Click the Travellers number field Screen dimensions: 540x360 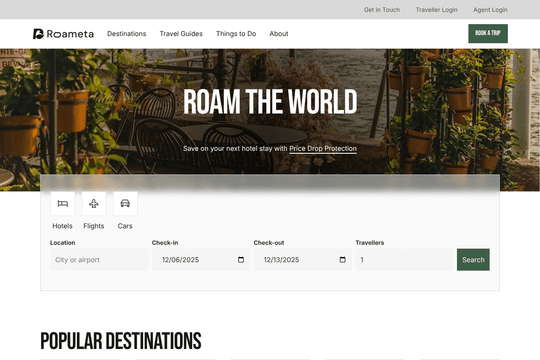click(x=406, y=260)
